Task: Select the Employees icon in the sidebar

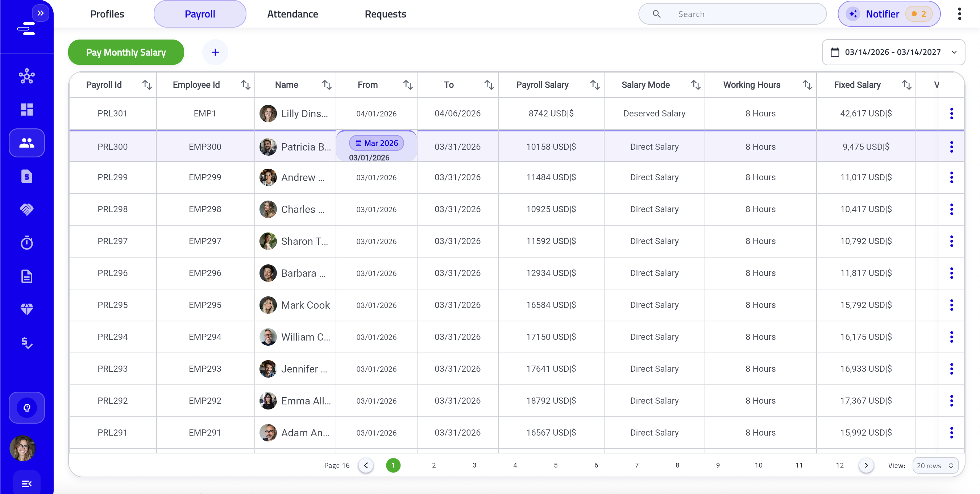Action: point(26,143)
